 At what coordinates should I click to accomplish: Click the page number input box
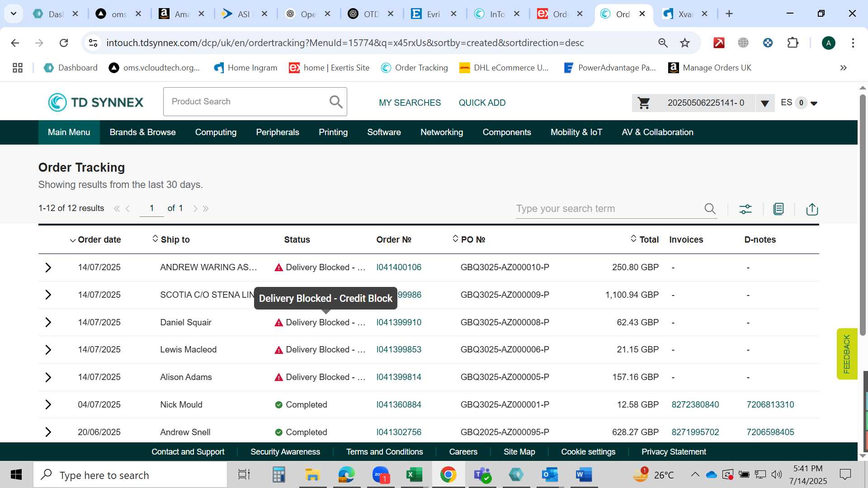pyautogui.click(x=152, y=208)
